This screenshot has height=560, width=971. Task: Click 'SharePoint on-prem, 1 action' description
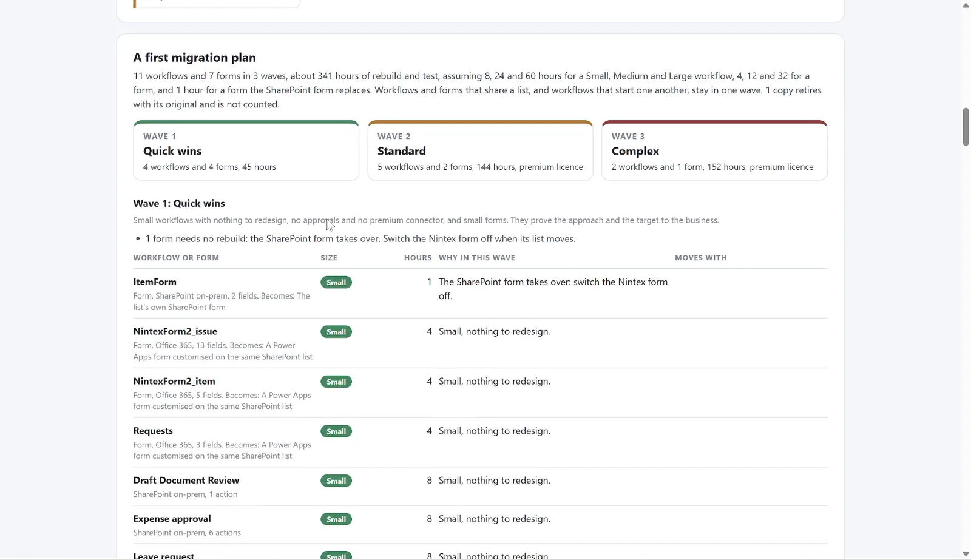pos(185,494)
